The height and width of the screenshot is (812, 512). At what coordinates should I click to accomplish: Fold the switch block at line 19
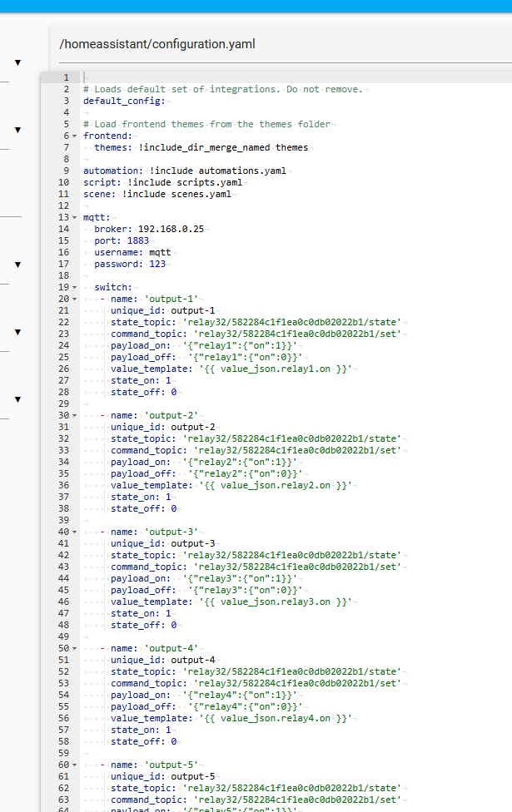pos(75,287)
